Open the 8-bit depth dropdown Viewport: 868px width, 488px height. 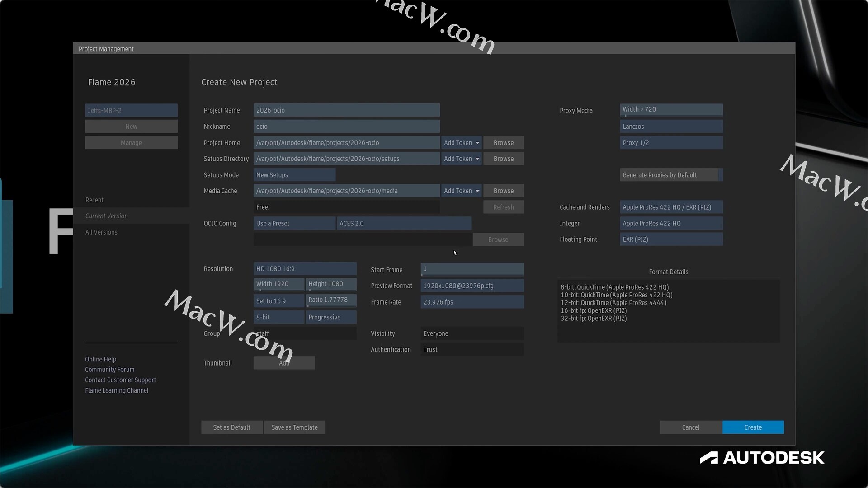coord(278,317)
